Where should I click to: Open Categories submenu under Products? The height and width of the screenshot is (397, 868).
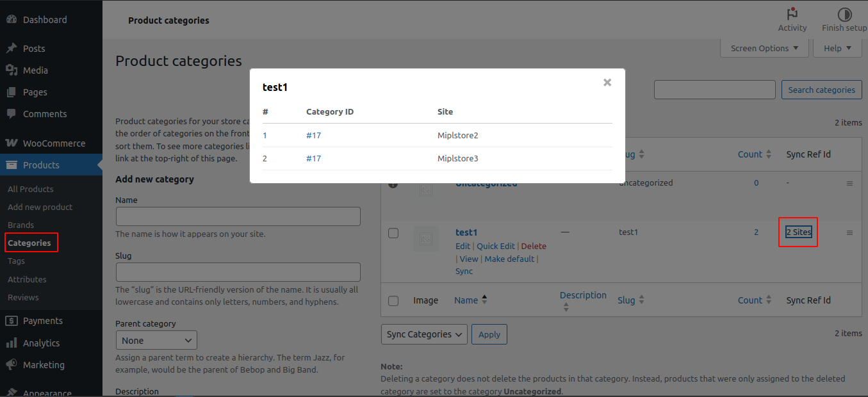[29, 243]
